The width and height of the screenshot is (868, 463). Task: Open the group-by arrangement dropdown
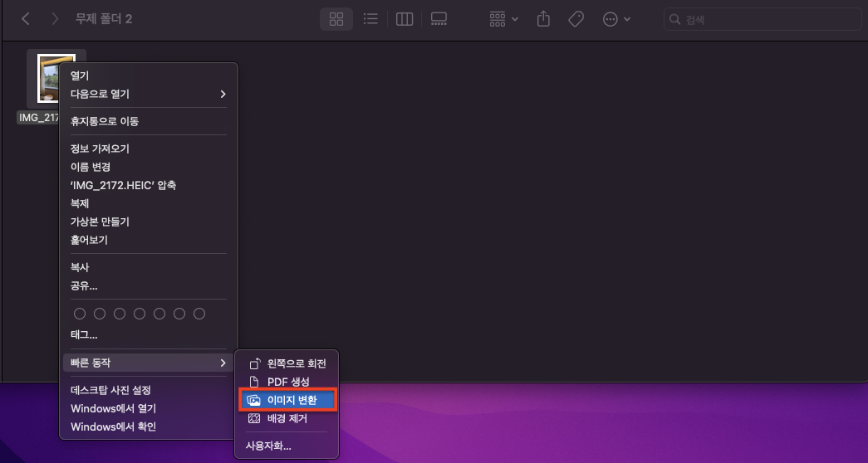tap(503, 19)
